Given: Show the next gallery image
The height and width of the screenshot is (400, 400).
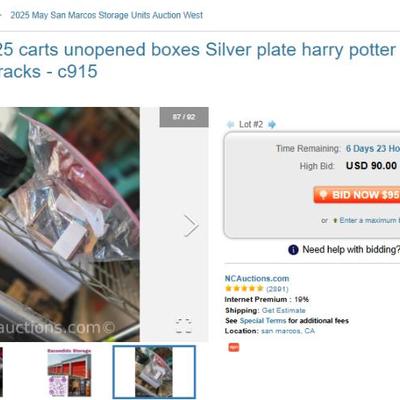Looking at the screenshot, I should point(191,226).
